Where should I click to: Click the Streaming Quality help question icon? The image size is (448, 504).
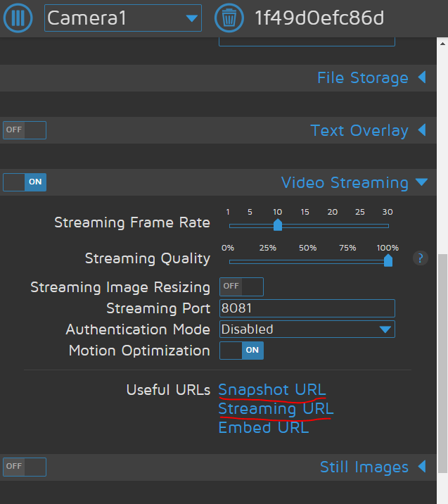tap(421, 258)
